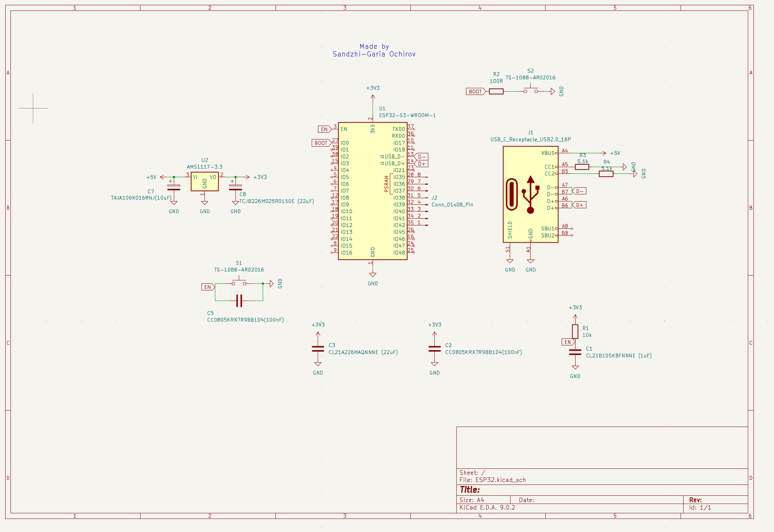Click capacitor C3 symbol
Viewport: 774px width, 532px height.
click(x=318, y=349)
